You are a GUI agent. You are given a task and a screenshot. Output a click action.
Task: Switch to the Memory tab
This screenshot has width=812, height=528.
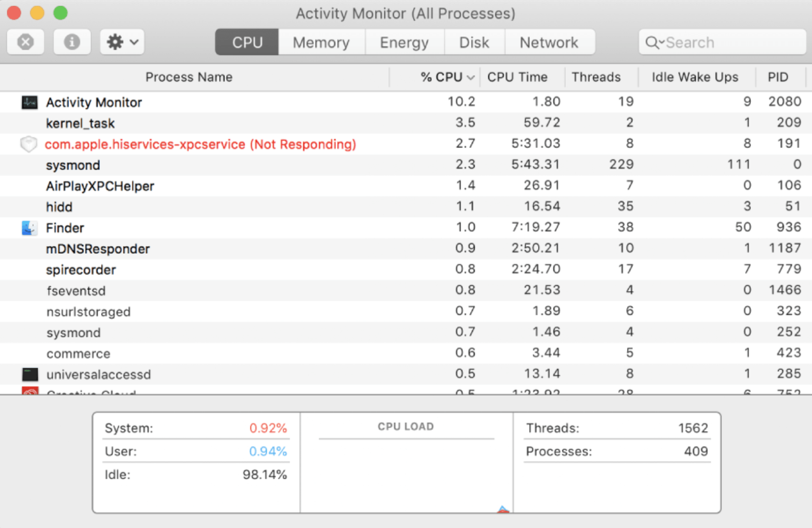click(321, 42)
